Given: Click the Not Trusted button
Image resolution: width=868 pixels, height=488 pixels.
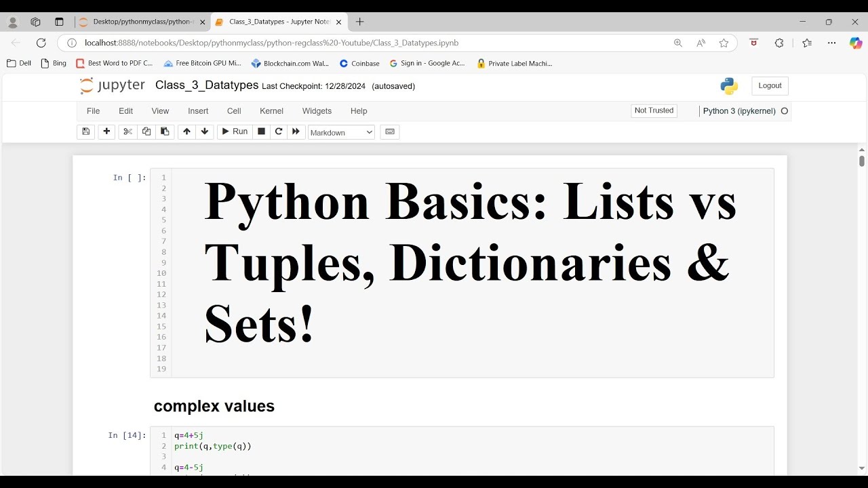Looking at the screenshot, I should (x=654, y=110).
